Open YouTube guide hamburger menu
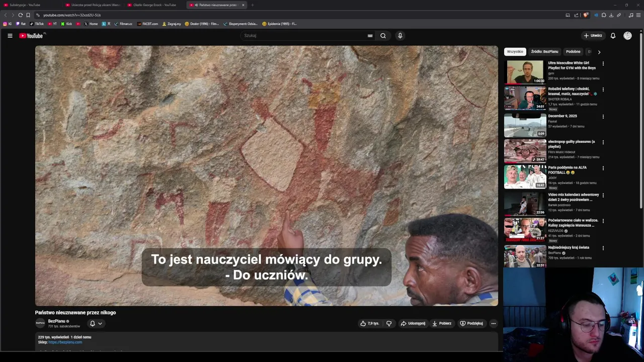The height and width of the screenshot is (362, 644). [x=10, y=36]
